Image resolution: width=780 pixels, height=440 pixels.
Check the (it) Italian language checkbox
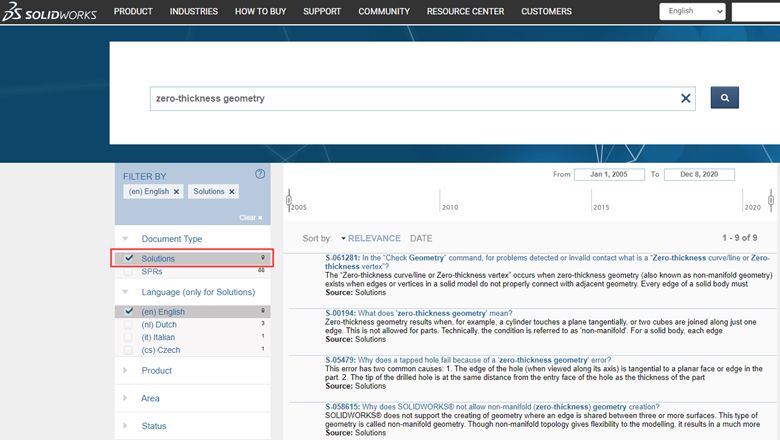(x=128, y=337)
